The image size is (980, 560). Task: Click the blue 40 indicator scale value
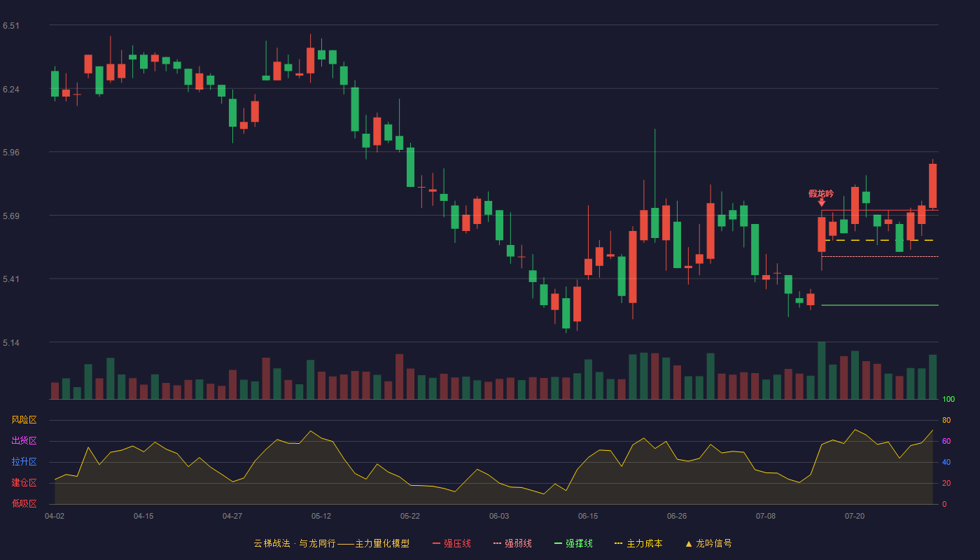pos(946,462)
